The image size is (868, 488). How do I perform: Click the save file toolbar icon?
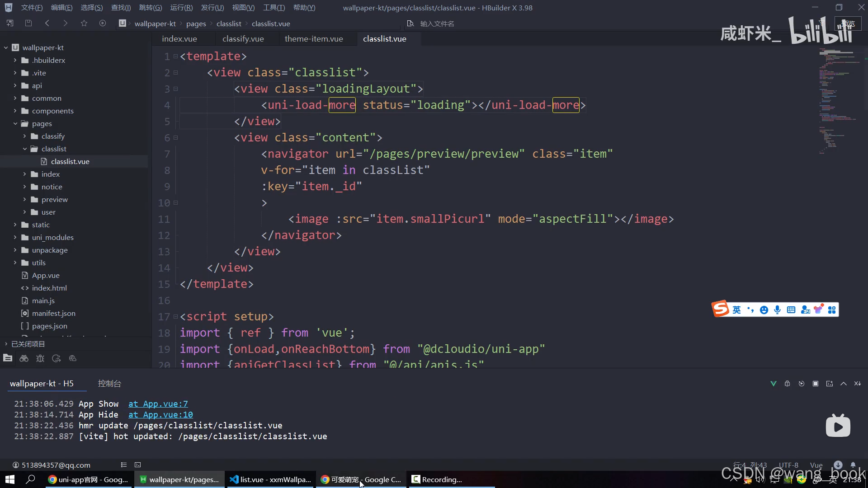28,23
